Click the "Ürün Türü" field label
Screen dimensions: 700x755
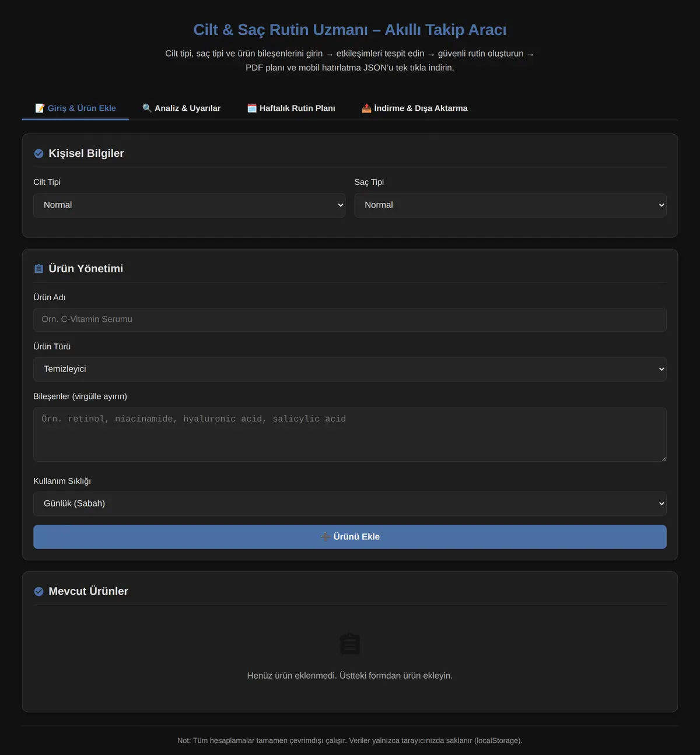point(52,346)
